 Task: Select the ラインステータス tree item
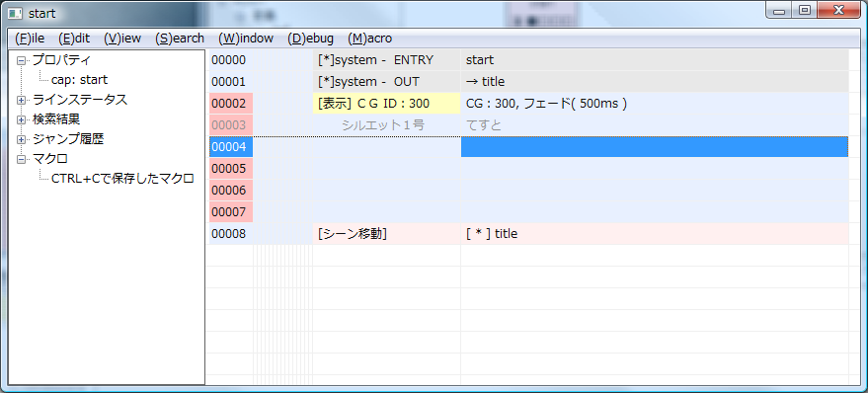point(80,100)
